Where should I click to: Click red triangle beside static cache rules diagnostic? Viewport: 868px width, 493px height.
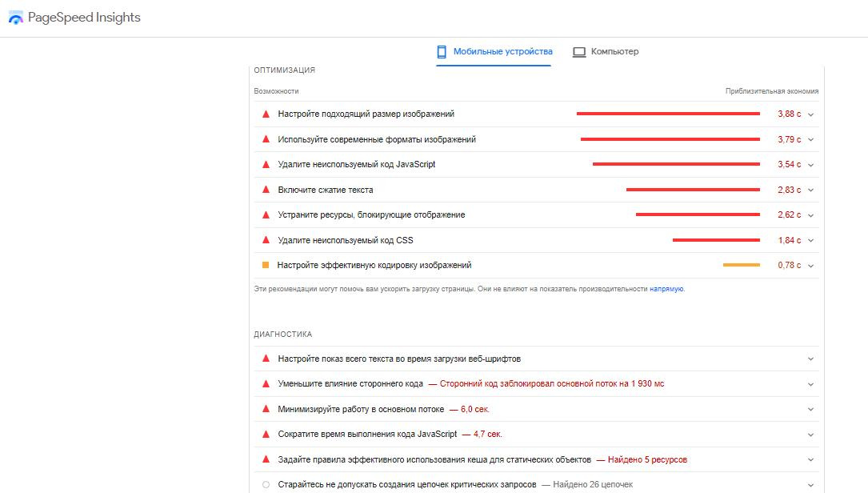click(266, 459)
